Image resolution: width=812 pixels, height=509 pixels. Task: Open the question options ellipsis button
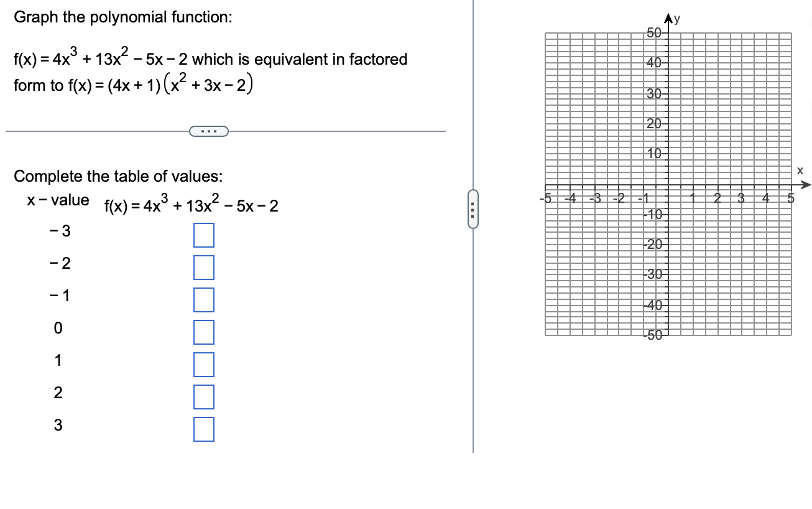(209, 131)
